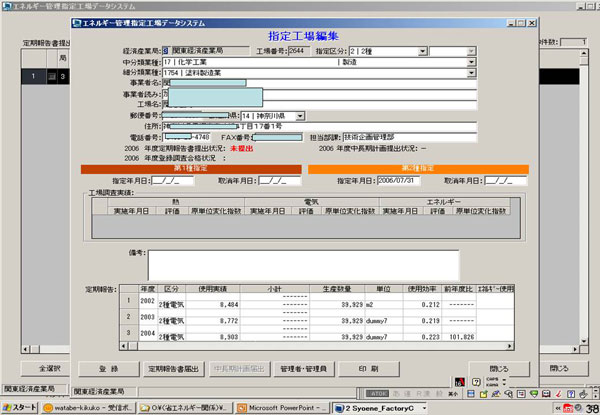Click the blue window icon in ATOK palette
Viewport: 600px width, 415px height.
pyautogui.click(x=471, y=394)
